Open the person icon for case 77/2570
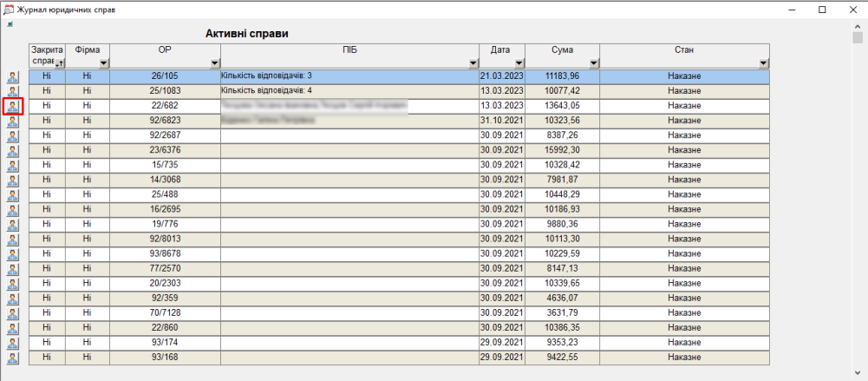 (13, 269)
